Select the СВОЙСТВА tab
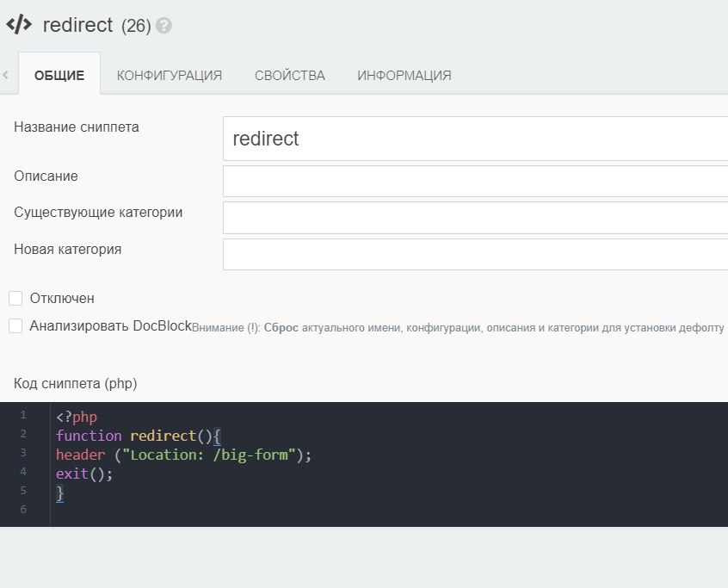Image resolution: width=728 pixels, height=588 pixels. pyautogui.click(x=290, y=75)
